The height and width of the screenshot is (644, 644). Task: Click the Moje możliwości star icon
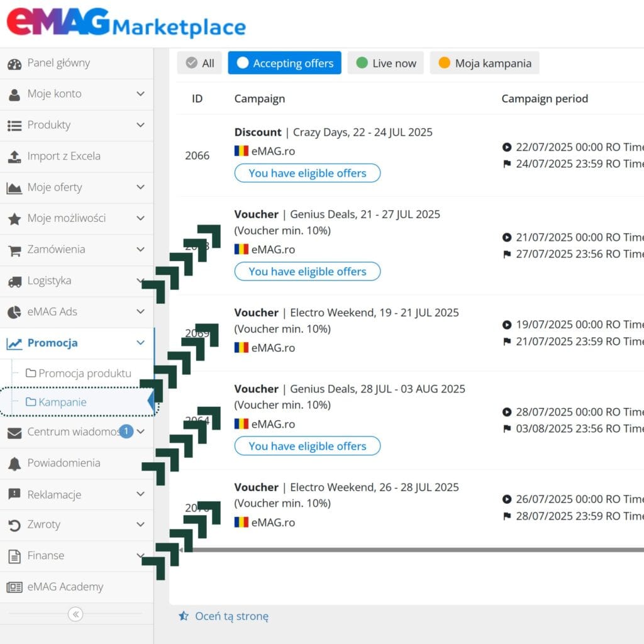[14, 219]
